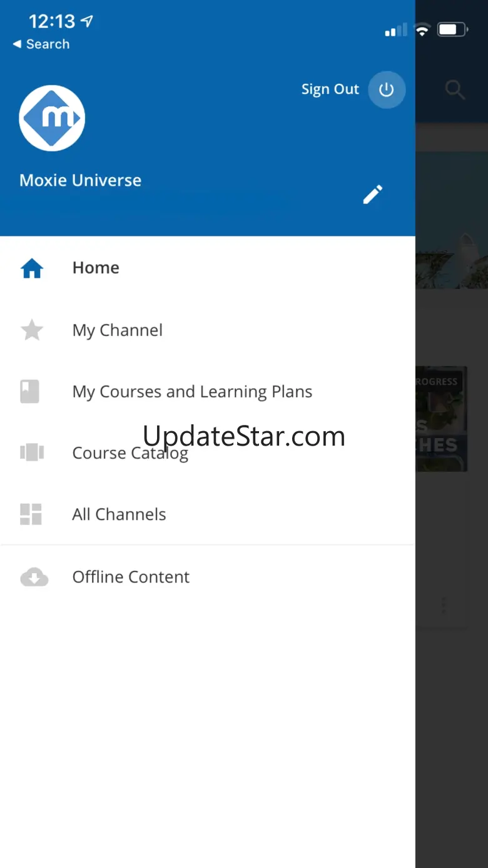Select Offline Content in the menu
The width and height of the screenshot is (488, 868).
click(131, 577)
